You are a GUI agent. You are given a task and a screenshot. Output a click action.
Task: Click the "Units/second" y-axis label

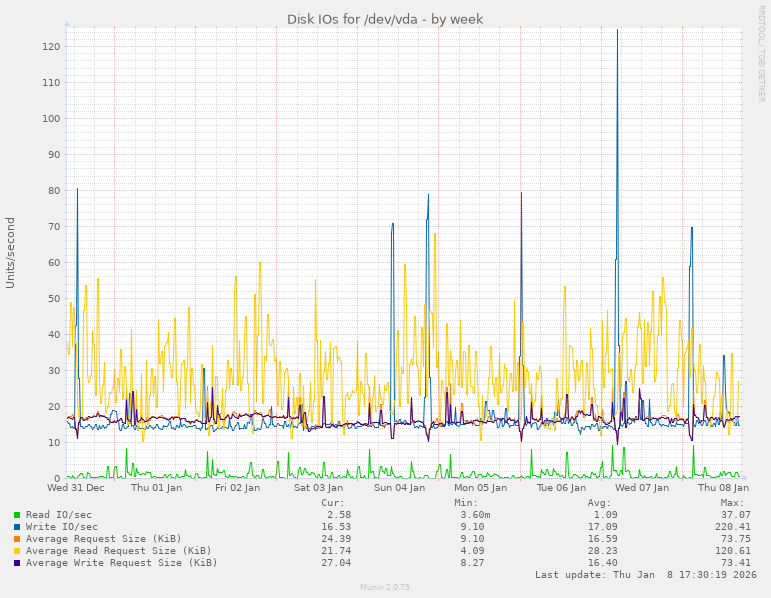[10, 253]
